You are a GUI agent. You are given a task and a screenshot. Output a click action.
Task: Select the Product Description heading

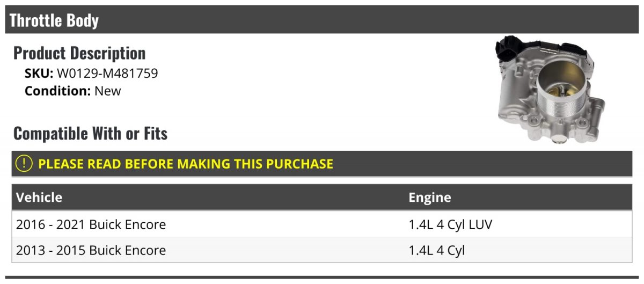pos(79,53)
